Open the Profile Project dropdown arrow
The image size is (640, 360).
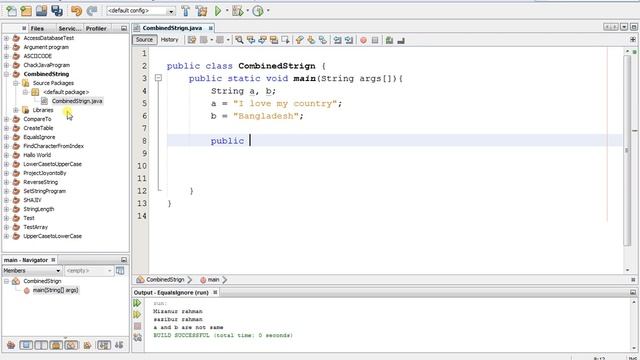pos(268,11)
